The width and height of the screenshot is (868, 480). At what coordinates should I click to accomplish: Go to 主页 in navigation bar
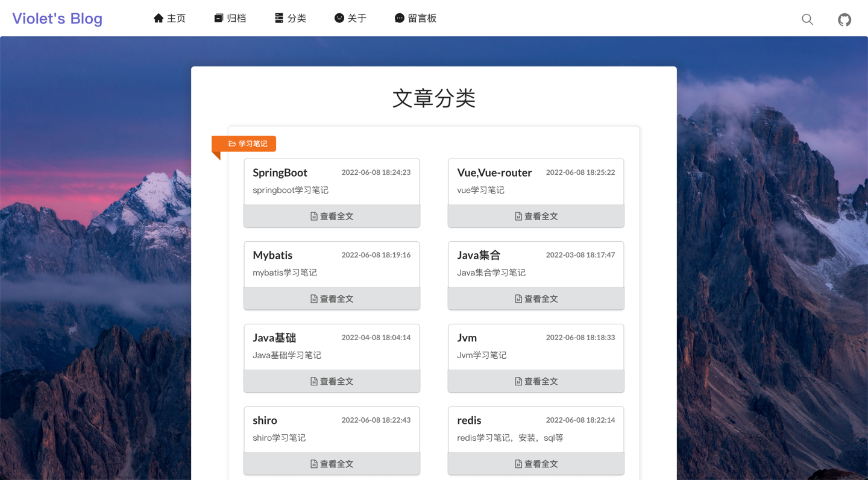[169, 18]
